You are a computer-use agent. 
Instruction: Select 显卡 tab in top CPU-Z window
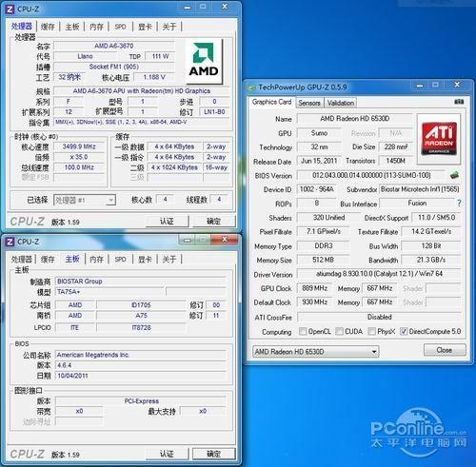point(145,27)
